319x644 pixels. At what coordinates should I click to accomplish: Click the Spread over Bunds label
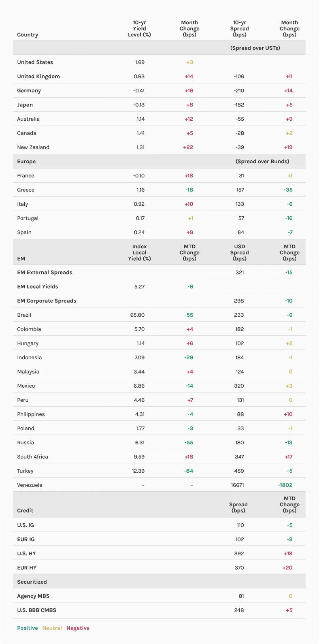click(262, 162)
